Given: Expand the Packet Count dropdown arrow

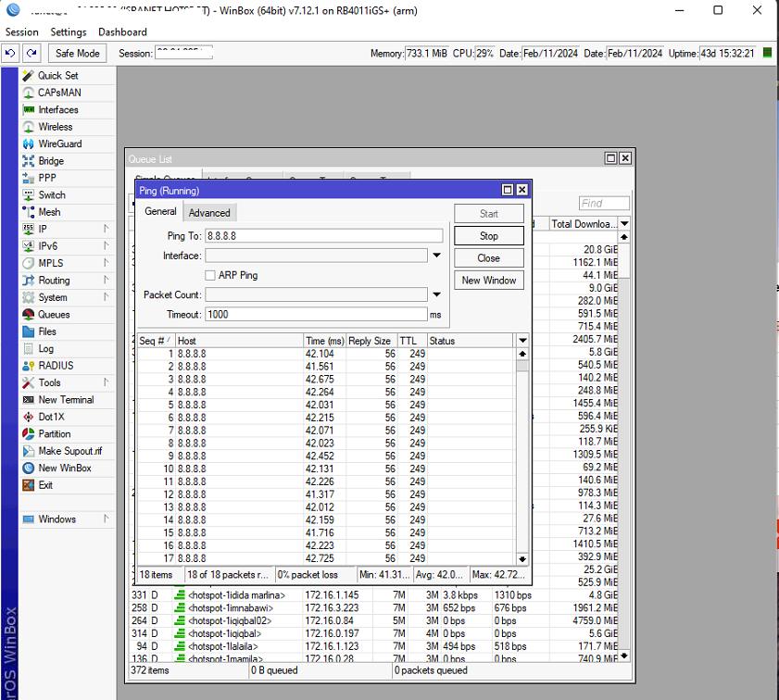Looking at the screenshot, I should coord(436,294).
